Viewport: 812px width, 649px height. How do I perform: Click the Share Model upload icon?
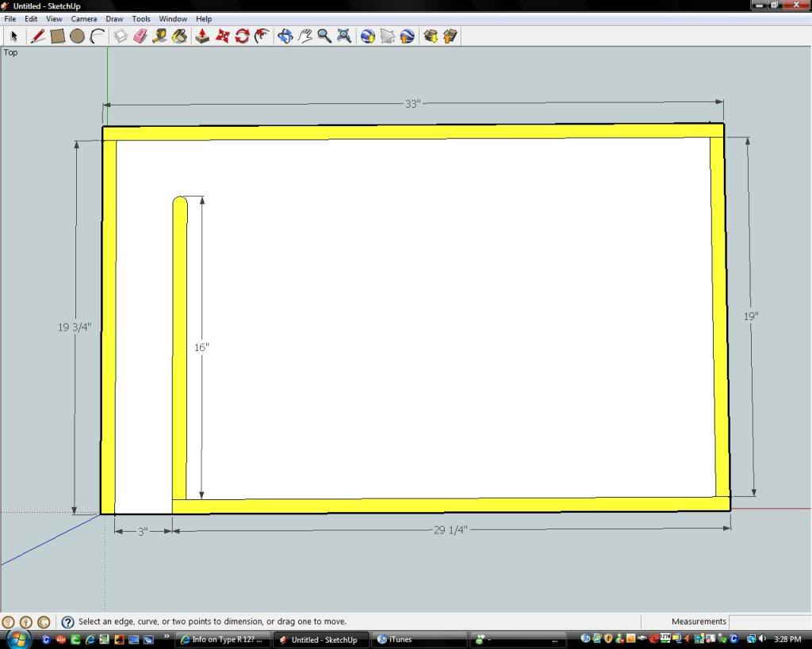[x=450, y=36]
